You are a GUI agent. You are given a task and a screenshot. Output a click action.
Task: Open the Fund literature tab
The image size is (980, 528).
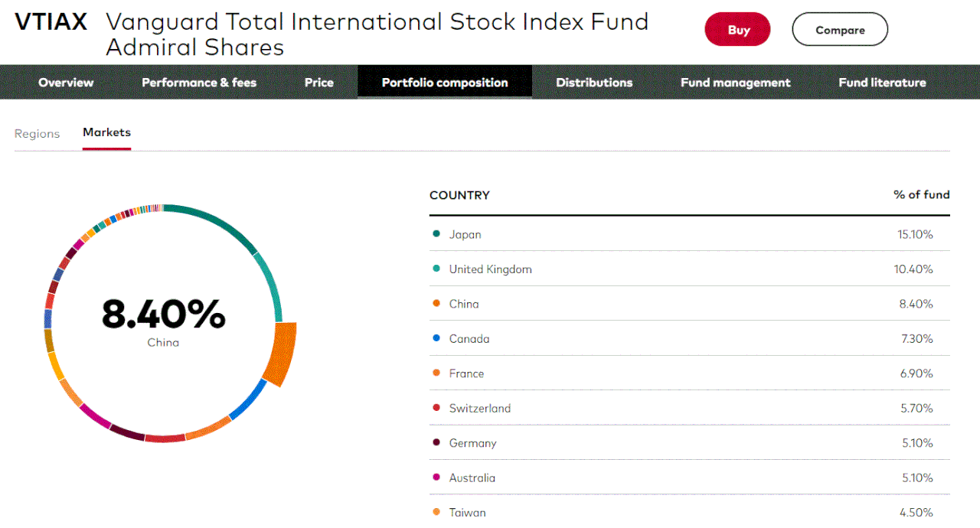point(882,83)
